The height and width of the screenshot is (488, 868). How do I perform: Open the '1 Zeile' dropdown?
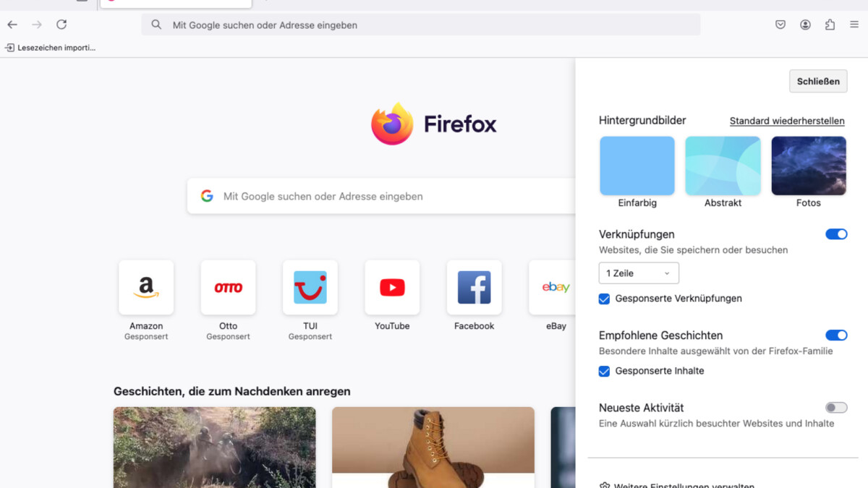(x=638, y=273)
